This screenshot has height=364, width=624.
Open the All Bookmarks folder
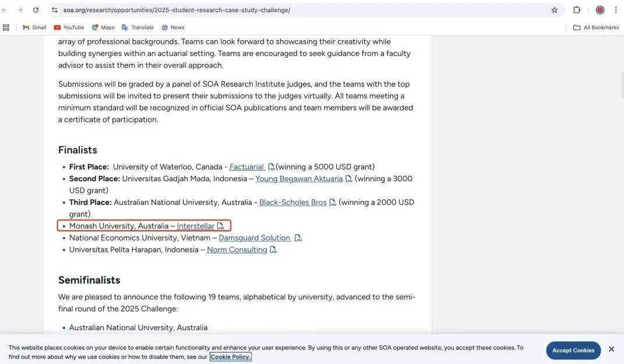(596, 27)
